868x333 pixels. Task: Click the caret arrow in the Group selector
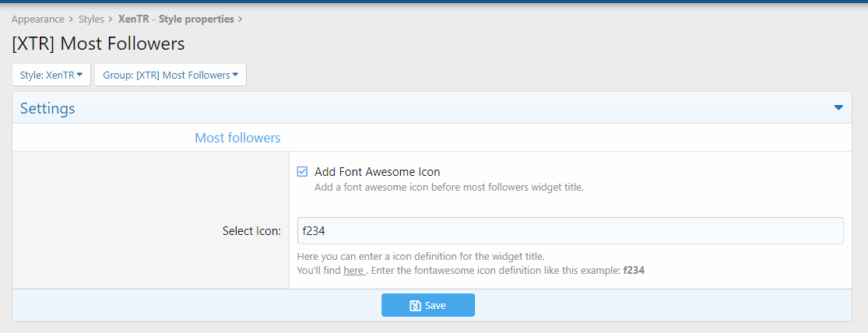(235, 75)
